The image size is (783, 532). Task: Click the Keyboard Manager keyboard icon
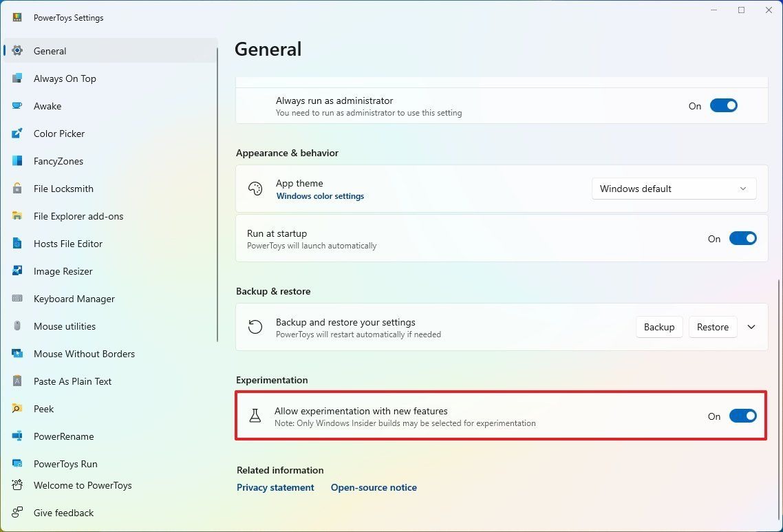(x=17, y=298)
